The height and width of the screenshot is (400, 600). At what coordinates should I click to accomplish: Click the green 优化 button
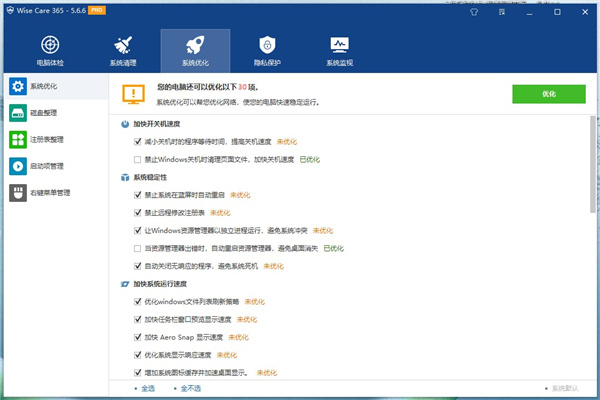coord(549,94)
